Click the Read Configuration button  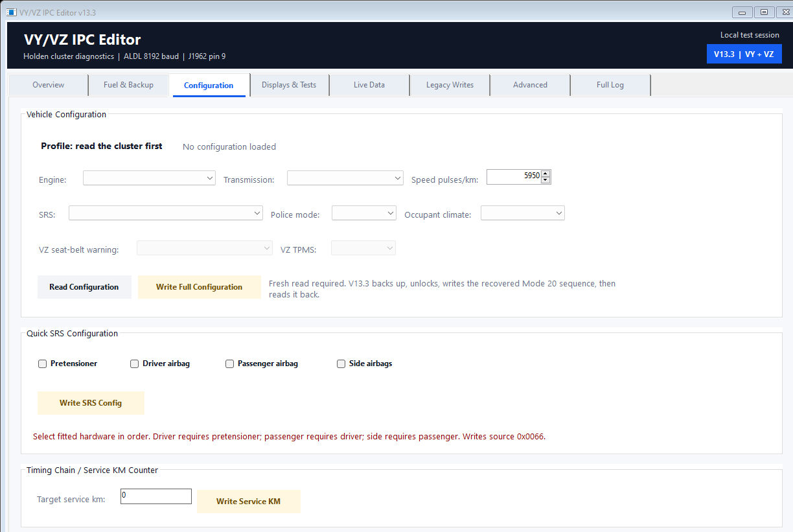(x=84, y=287)
